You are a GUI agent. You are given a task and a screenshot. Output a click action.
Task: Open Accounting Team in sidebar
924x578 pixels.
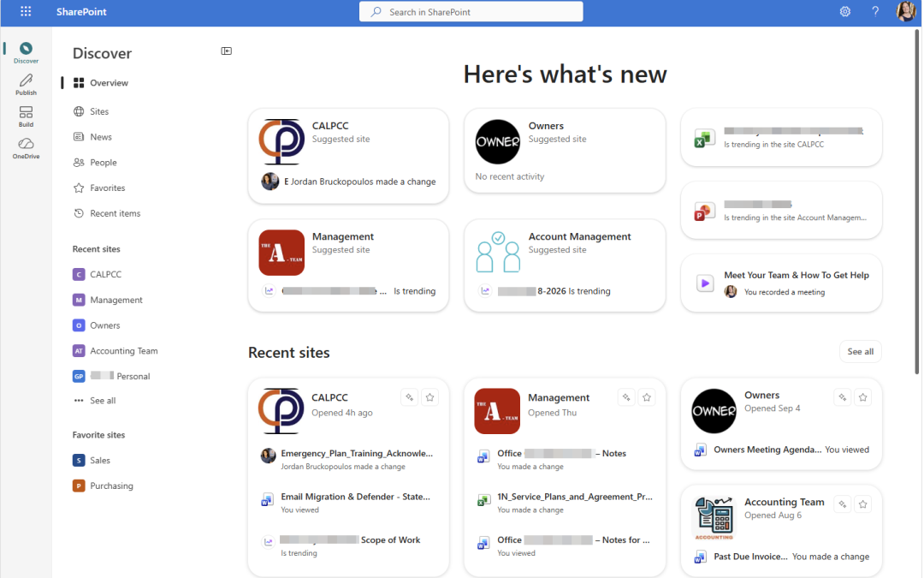pyautogui.click(x=115, y=350)
